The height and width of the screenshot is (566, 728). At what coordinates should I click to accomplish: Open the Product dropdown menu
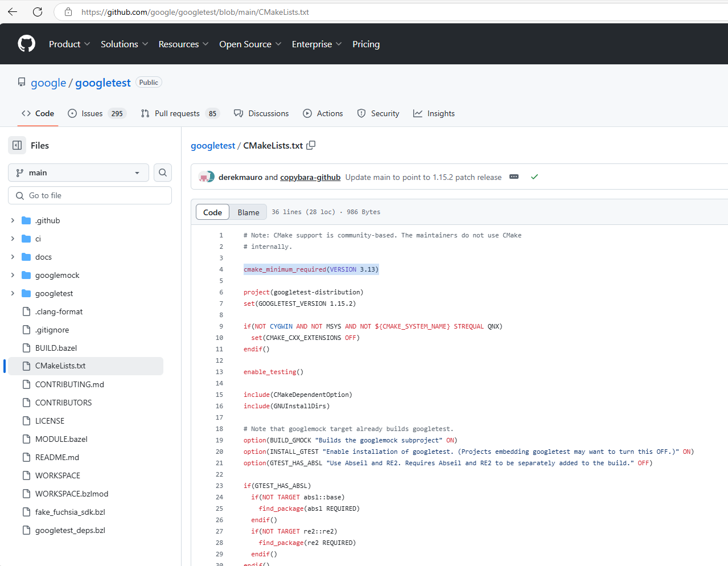pos(69,44)
